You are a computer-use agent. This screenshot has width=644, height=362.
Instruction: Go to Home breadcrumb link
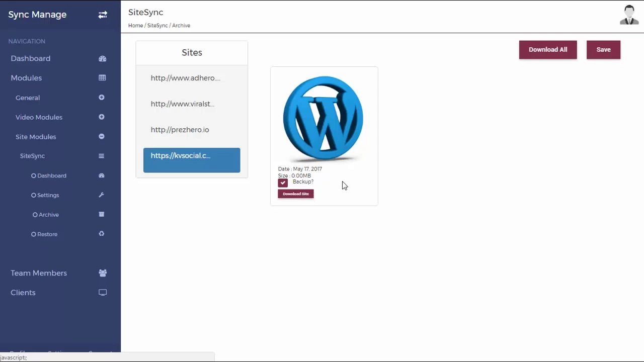click(x=135, y=25)
